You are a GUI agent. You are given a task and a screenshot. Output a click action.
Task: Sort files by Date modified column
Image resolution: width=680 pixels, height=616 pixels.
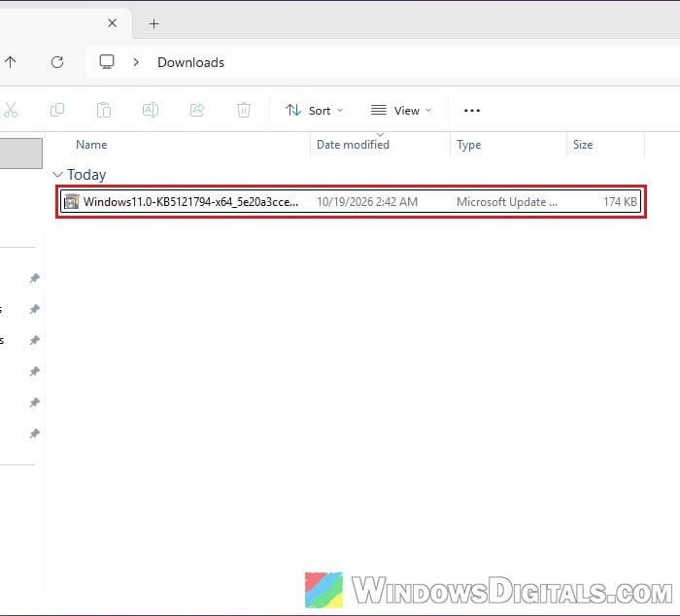pos(353,145)
